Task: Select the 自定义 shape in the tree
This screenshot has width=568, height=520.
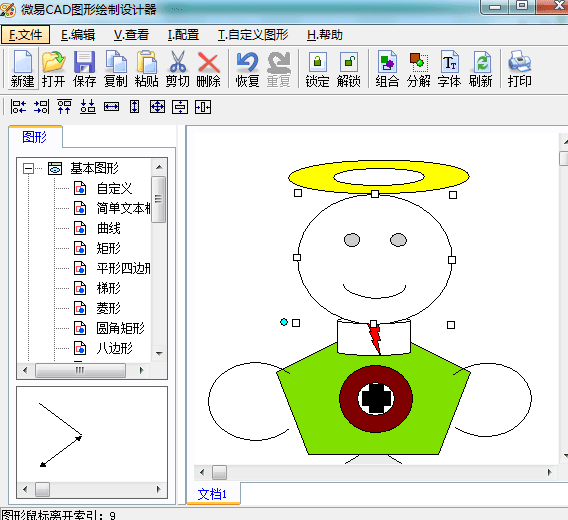Action: [114, 188]
